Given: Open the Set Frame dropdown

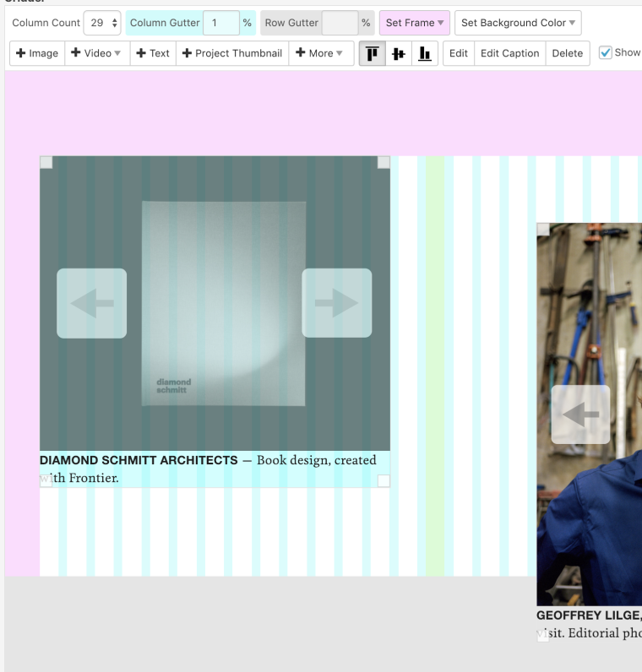Looking at the screenshot, I should pos(414,23).
